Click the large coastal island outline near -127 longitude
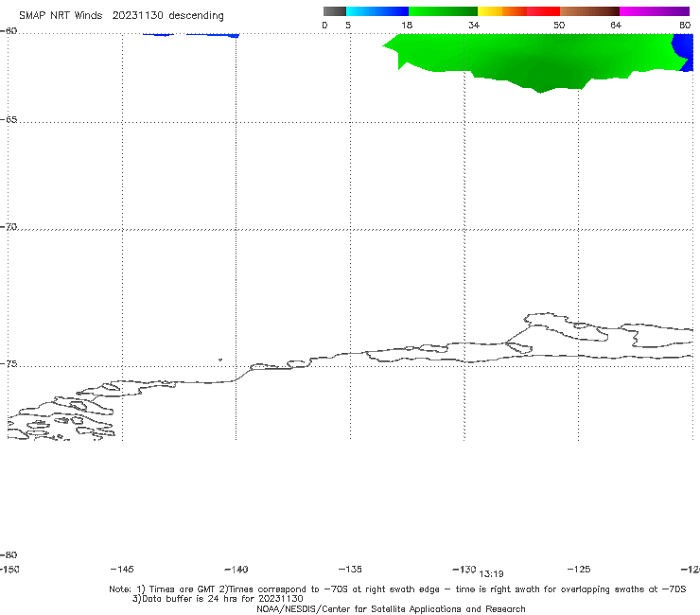 pos(567,327)
